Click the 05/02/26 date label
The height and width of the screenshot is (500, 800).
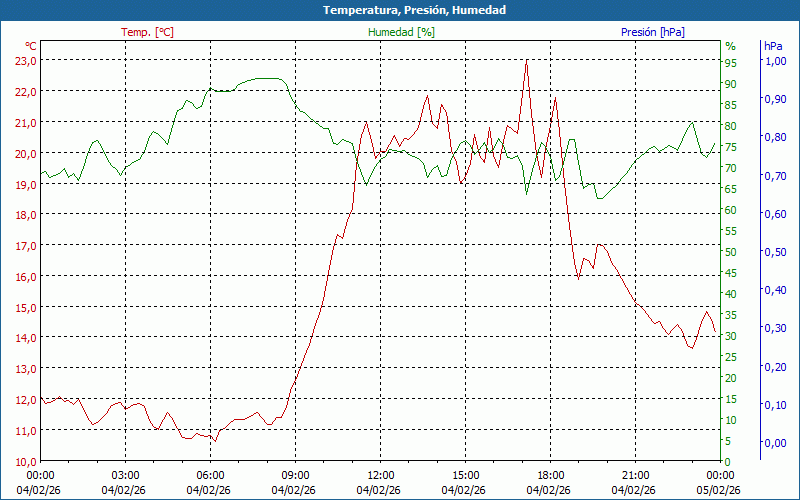[x=720, y=490]
